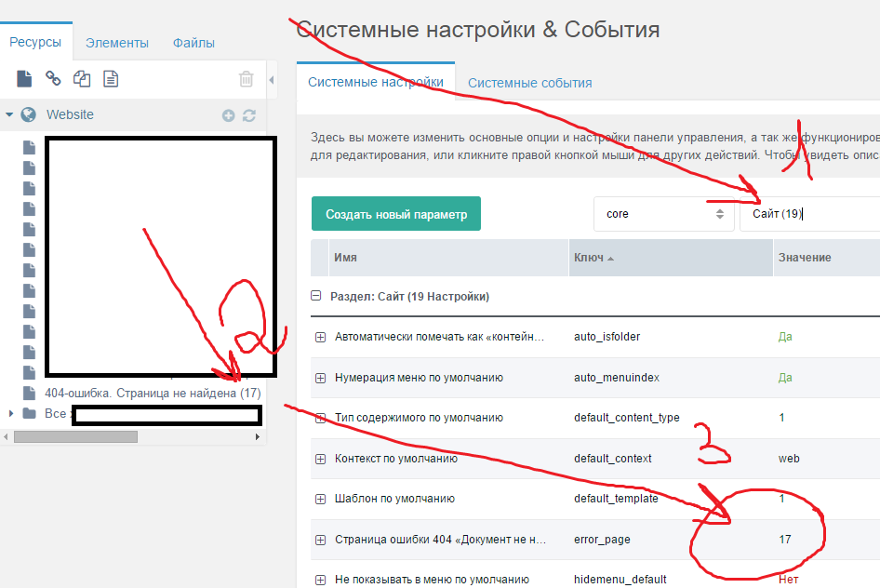Collapse the Раздел: Сайт group
This screenshot has width=880, height=588.
click(316, 296)
